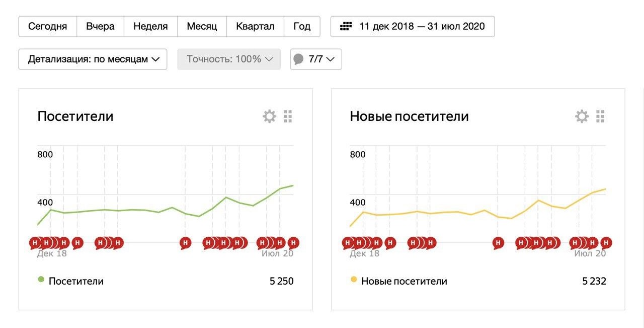Open the date range 11 дек 2018 — 31 июл 2020
The image size is (644, 328).
[422, 27]
